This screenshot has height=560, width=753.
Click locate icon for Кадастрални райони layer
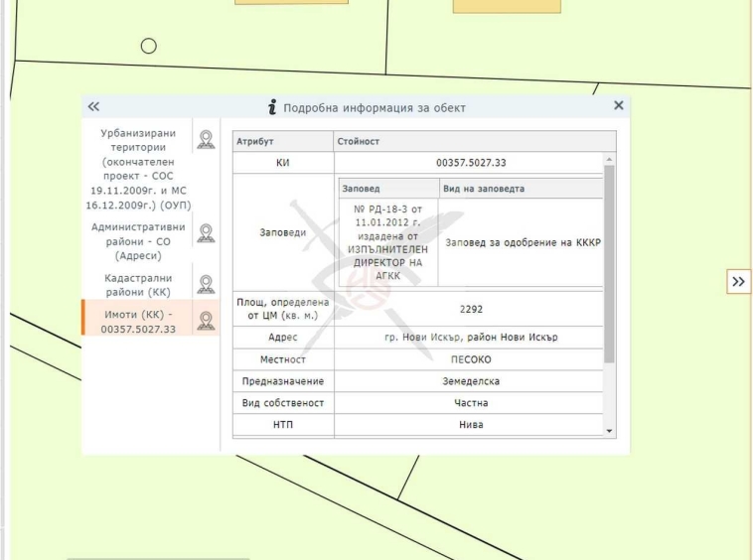point(206,285)
